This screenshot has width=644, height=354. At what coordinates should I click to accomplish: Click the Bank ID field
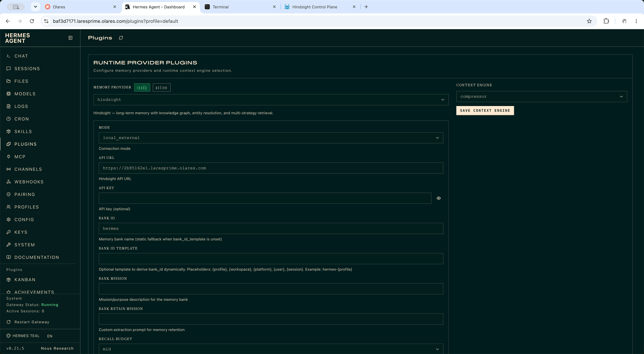(271, 228)
